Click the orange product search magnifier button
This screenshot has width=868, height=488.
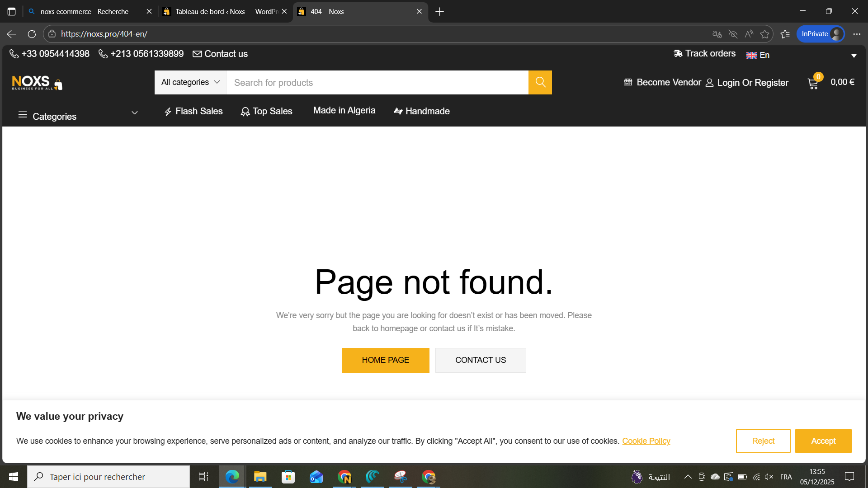tap(540, 82)
